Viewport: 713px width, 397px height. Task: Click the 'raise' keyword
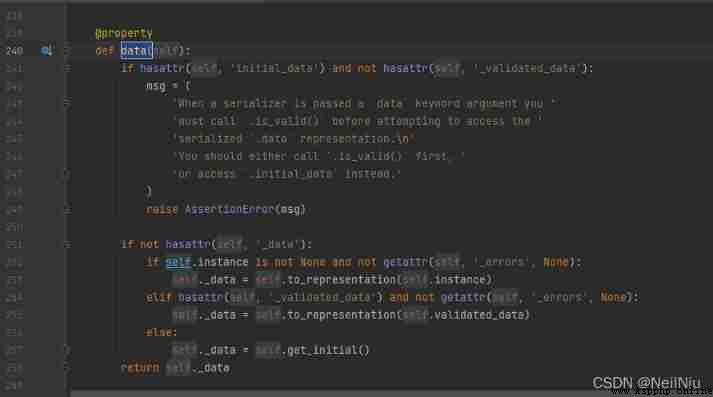pyautogui.click(x=161, y=210)
